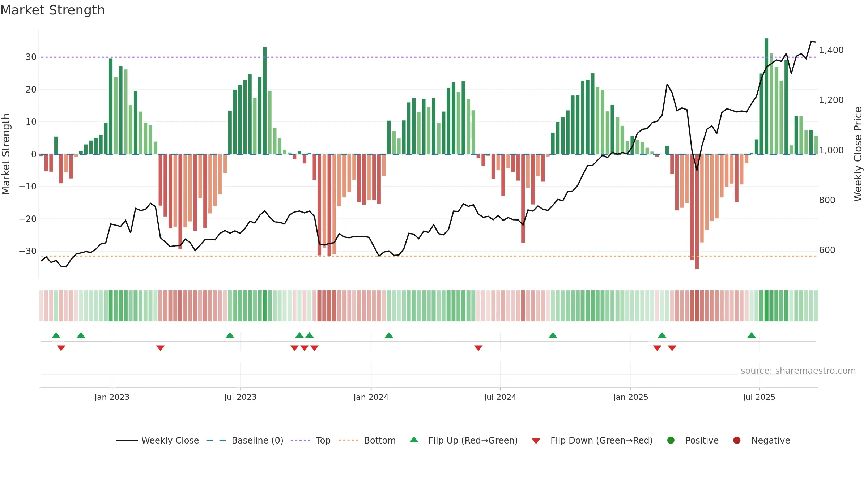Select Flip Up marker between Jul 2024 and Jan 2025
868x488 pixels.
pyautogui.click(x=553, y=335)
